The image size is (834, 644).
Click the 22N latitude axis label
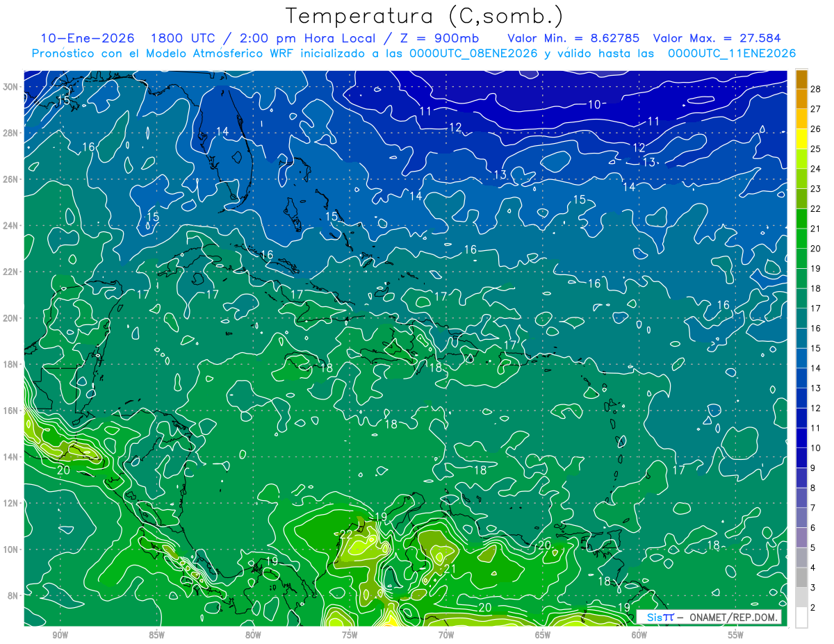(x=12, y=272)
